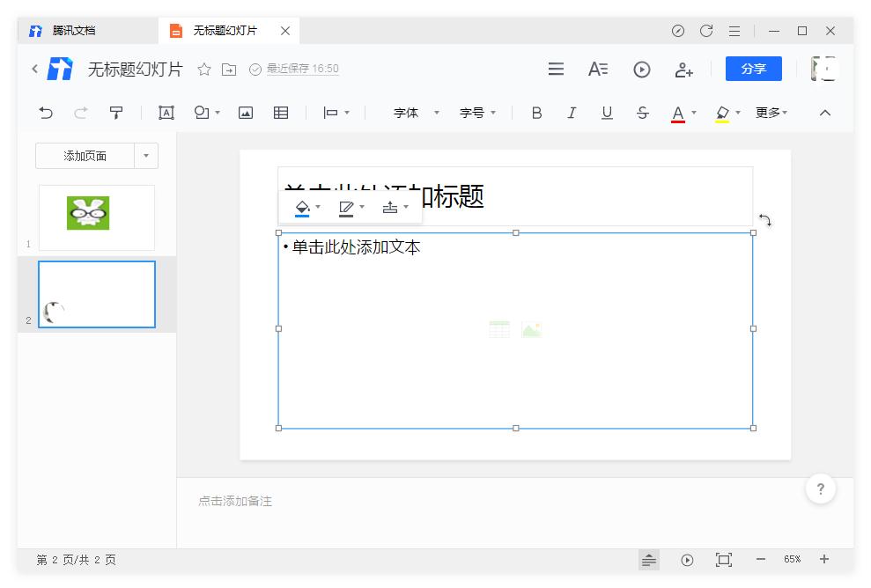Open the shapes insert tool

[202, 113]
